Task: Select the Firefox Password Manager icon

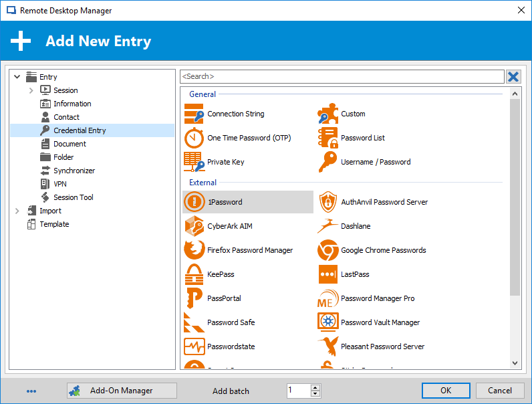Action: tap(194, 250)
